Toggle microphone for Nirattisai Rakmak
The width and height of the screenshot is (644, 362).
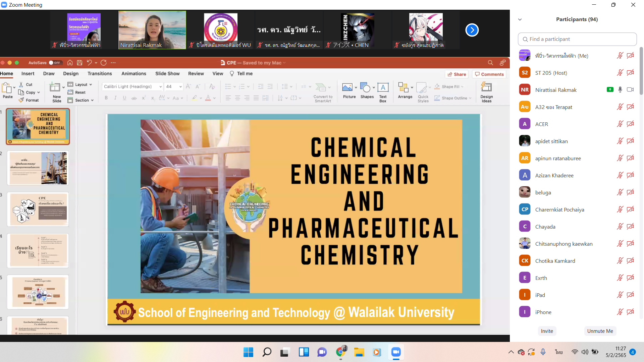[620, 90]
